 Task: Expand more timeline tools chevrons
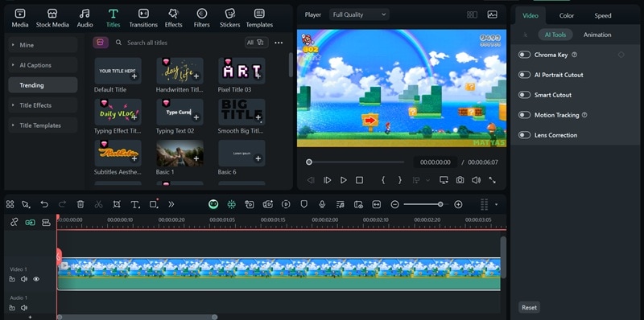[171, 204]
